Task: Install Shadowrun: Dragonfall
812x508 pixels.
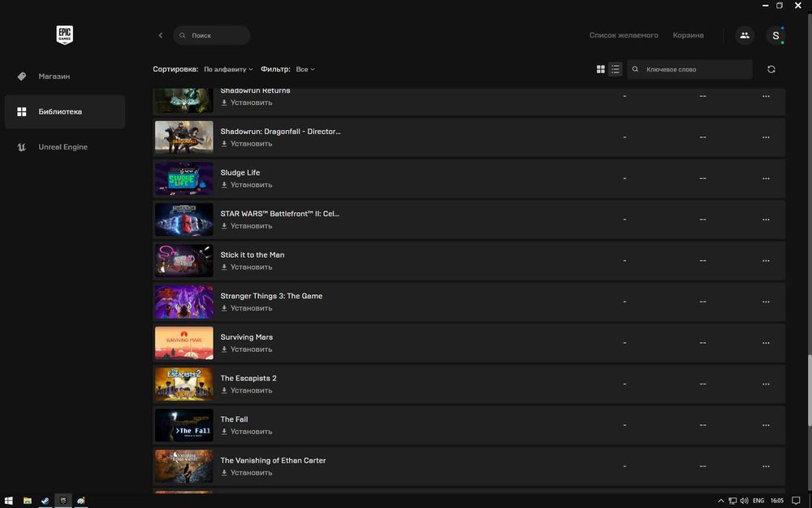Action: (x=247, y=144)
